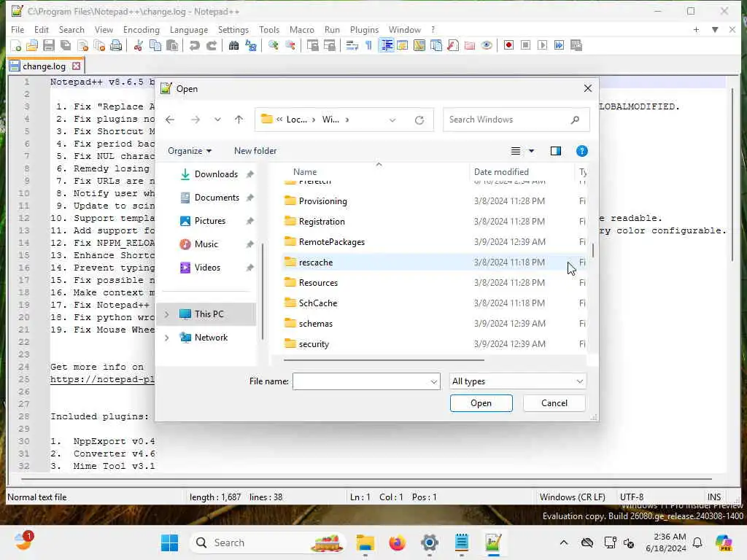Open the Plugins menu
The width and height of the screenshot is (747, 560).
(x=364, y=29)
